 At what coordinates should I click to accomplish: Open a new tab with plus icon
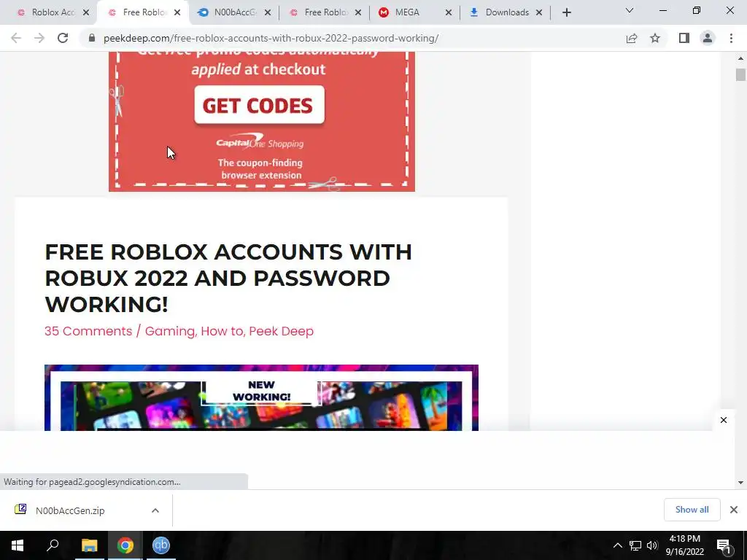pyautogui.click(x=566, y=12)
